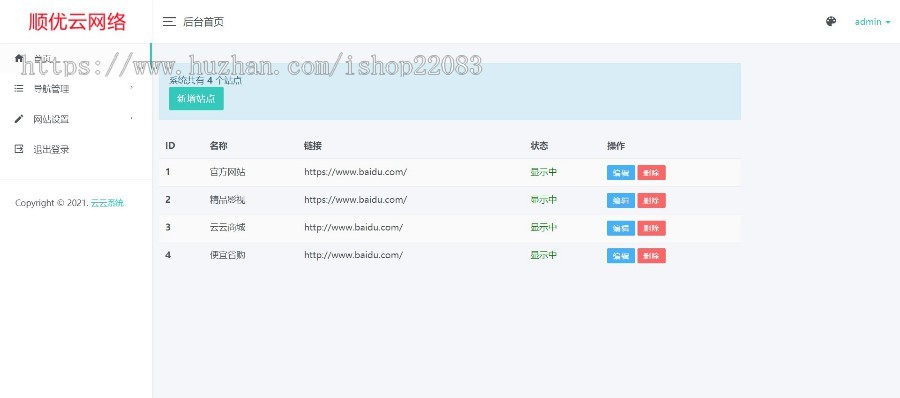The image size is (900, 398).
Task: Click the 顺优云网络 logo
Action: click(77, 22)
